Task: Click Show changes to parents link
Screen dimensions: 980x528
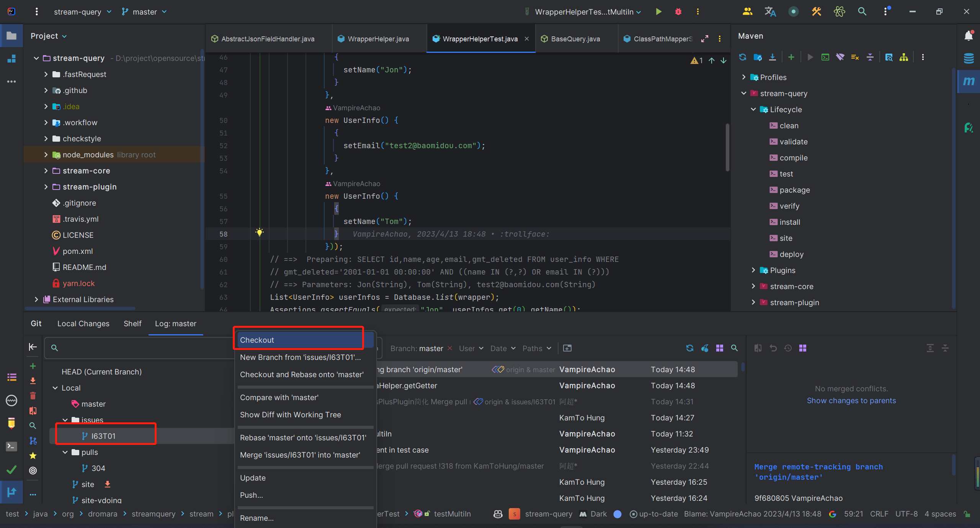Action: tap(851, 400)
